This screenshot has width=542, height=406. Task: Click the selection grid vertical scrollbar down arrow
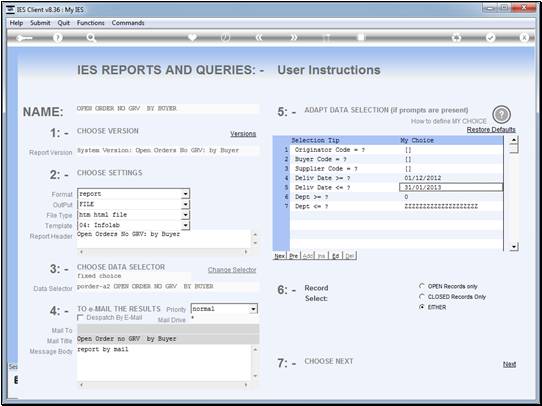click(514, 247)
